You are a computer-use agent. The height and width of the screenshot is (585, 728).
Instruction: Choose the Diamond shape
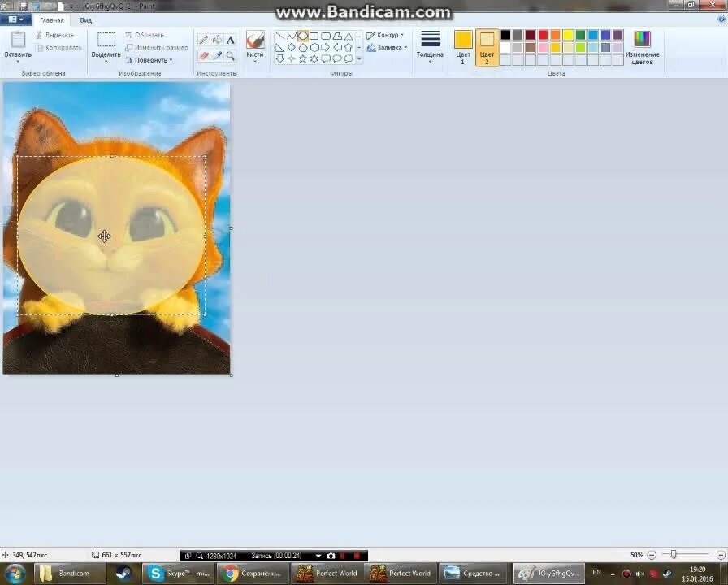pyautogui.click(x=292, y=47)
